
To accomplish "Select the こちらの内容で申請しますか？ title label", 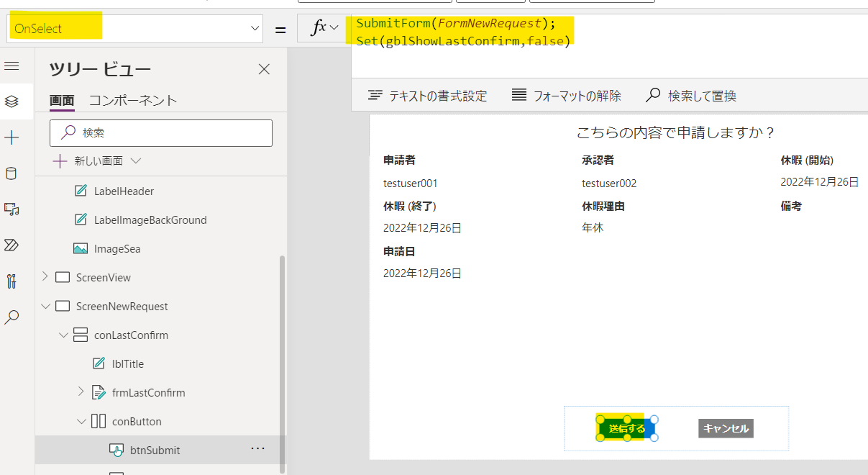I will tap(676, 133).
